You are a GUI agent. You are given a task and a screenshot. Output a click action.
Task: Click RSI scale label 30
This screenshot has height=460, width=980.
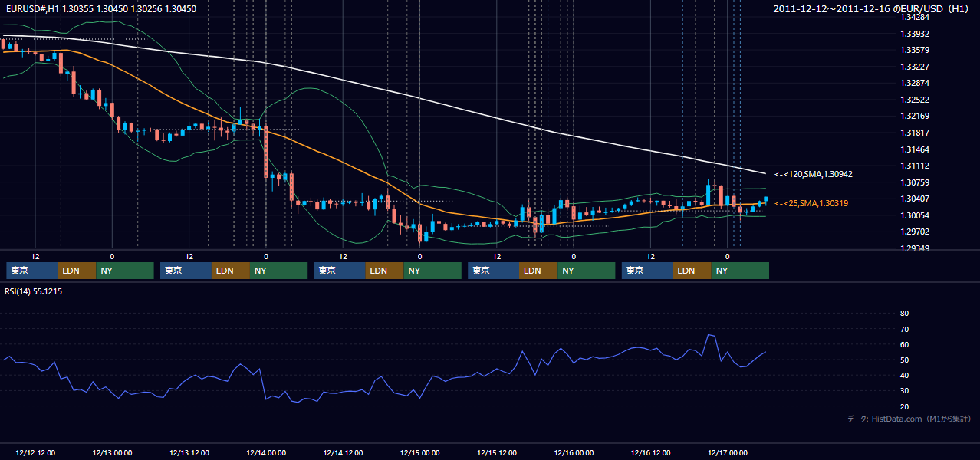point(904,391)
